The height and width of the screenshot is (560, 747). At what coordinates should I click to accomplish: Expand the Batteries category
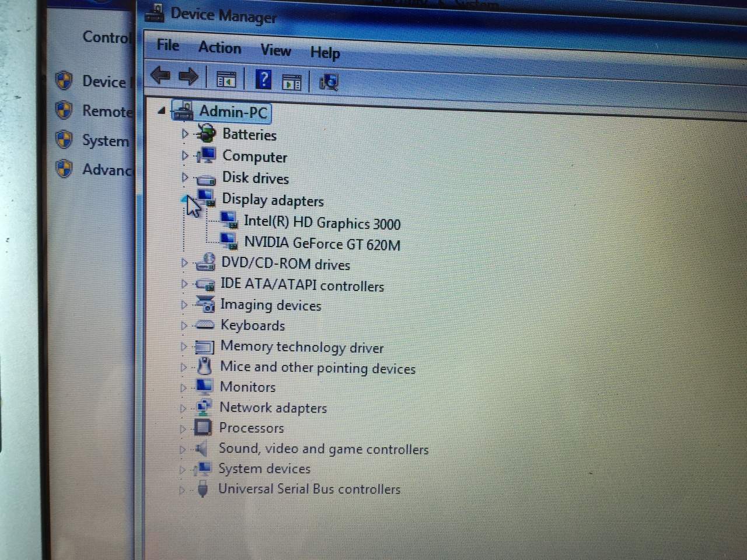(x=184, y=134)
